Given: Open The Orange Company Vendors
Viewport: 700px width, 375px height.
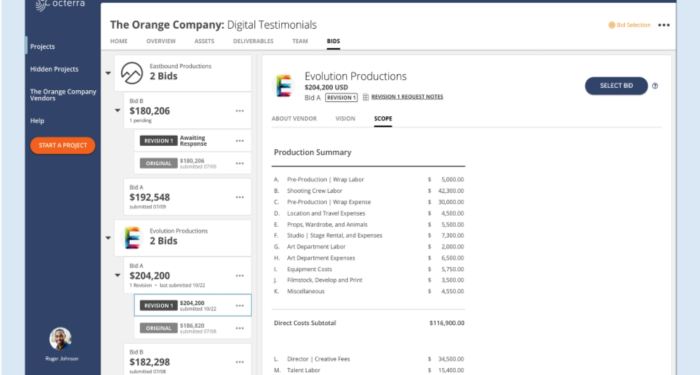Looking at the screenshot, I should click(x=63, y=95).
